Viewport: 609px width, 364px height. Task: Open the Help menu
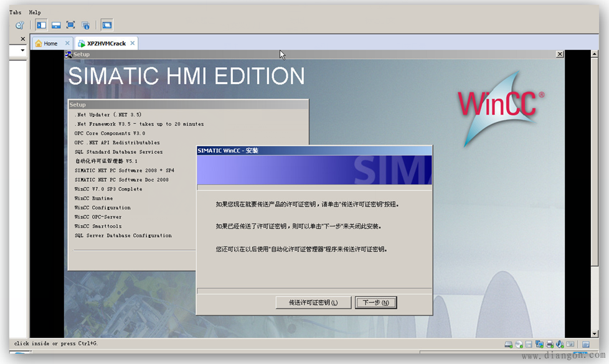(35, 12)
